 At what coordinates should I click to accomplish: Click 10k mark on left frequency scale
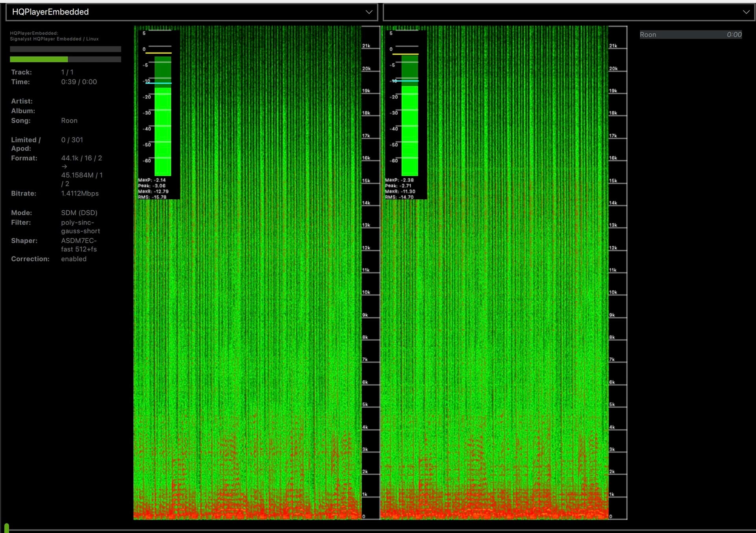(366, 292)
